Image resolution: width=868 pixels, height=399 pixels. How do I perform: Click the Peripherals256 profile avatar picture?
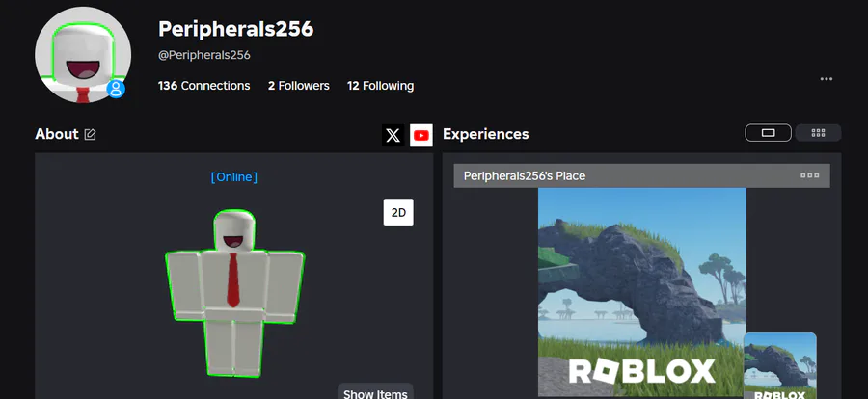(x=83, y=55)
